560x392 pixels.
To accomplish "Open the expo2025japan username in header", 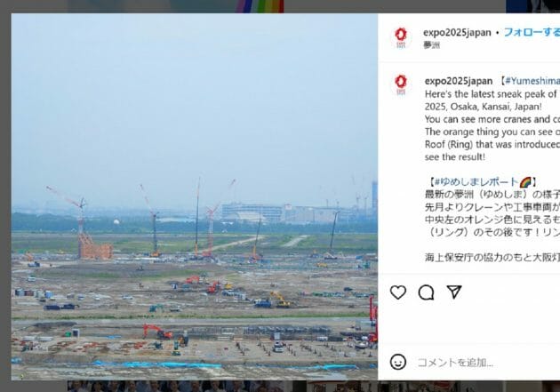I will [x=457, y=33].
